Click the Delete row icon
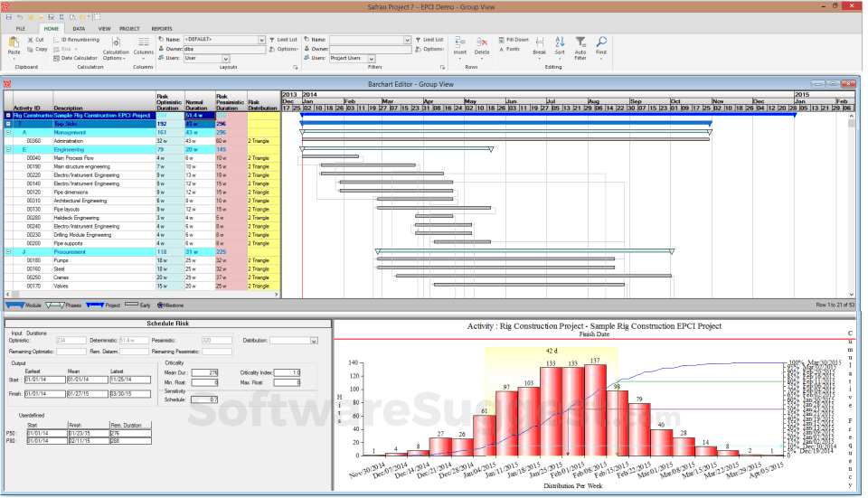The width and height of the screenshot is (868, 498). click(482, 42)
